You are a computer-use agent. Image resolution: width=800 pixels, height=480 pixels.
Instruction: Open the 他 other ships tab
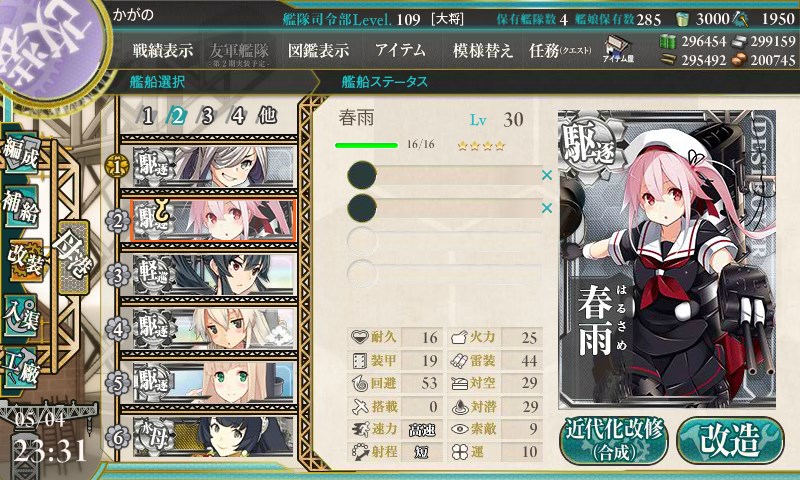267,116
